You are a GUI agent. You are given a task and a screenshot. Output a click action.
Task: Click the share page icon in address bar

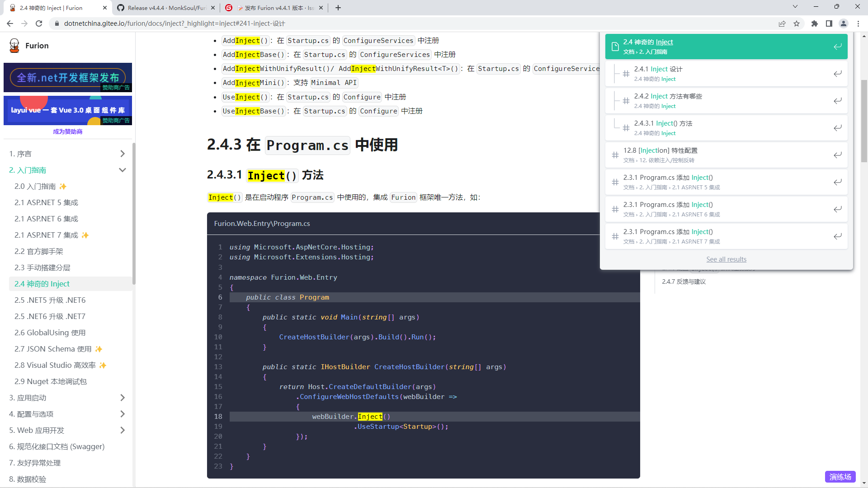click(x=782, y=23)
